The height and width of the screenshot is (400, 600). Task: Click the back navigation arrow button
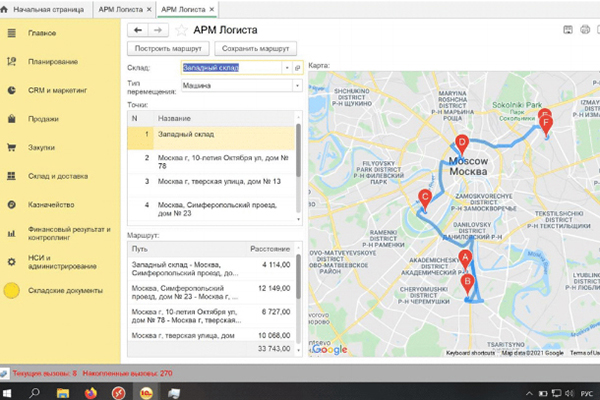click(139, 30)
